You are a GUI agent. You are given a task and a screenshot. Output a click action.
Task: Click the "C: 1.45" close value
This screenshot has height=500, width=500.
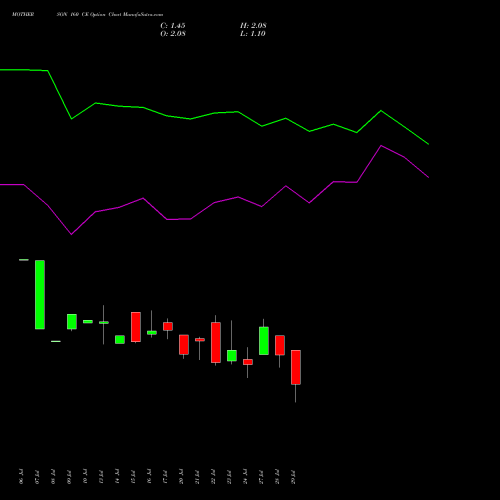click(x=173, y=26)
